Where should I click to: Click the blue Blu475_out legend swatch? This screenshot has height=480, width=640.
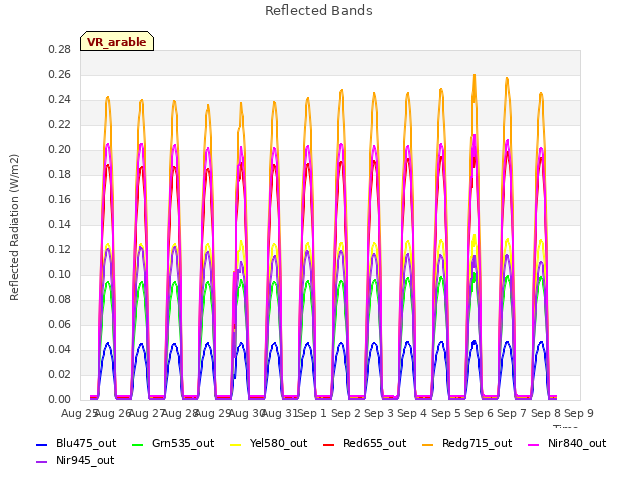tap(42, 444)
